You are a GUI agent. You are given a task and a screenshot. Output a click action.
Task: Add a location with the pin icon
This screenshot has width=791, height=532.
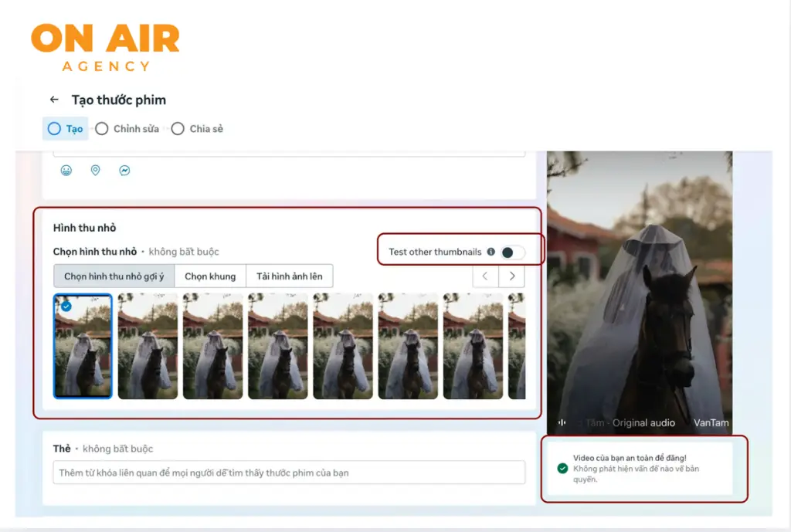pyautogui.click(x=95, y=171)
